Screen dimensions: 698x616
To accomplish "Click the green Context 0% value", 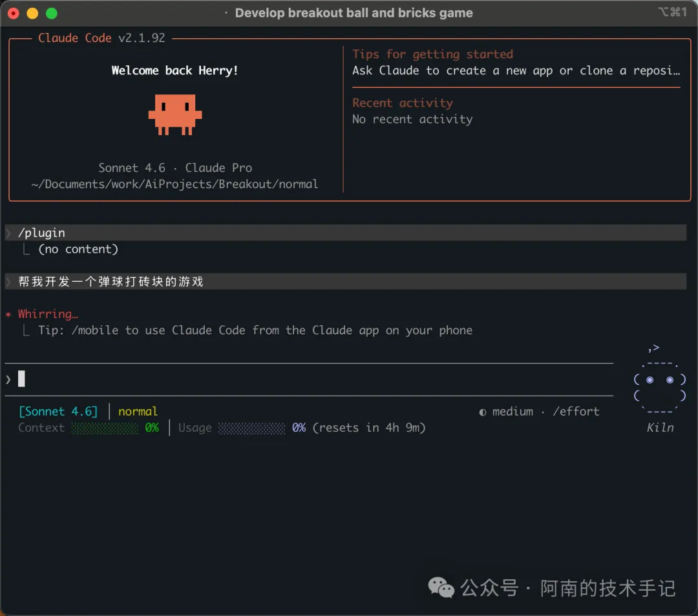I will (x=152, y=428).
